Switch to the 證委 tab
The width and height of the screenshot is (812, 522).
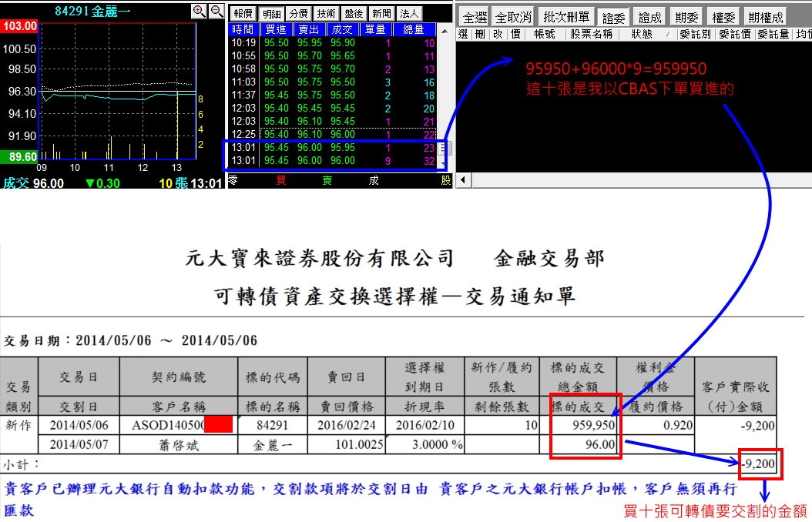pyautogui.click(x=614, y=18)
